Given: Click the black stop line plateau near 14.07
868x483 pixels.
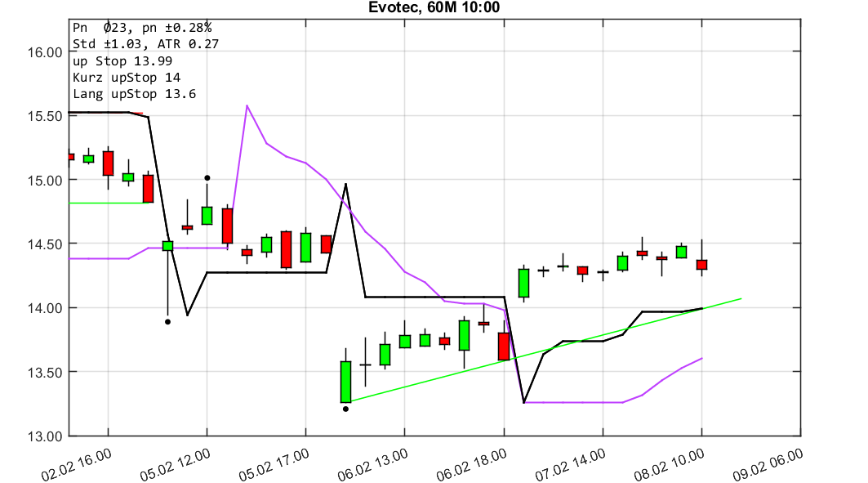Looking at the screenshot, I should click(x=433, y=297).
